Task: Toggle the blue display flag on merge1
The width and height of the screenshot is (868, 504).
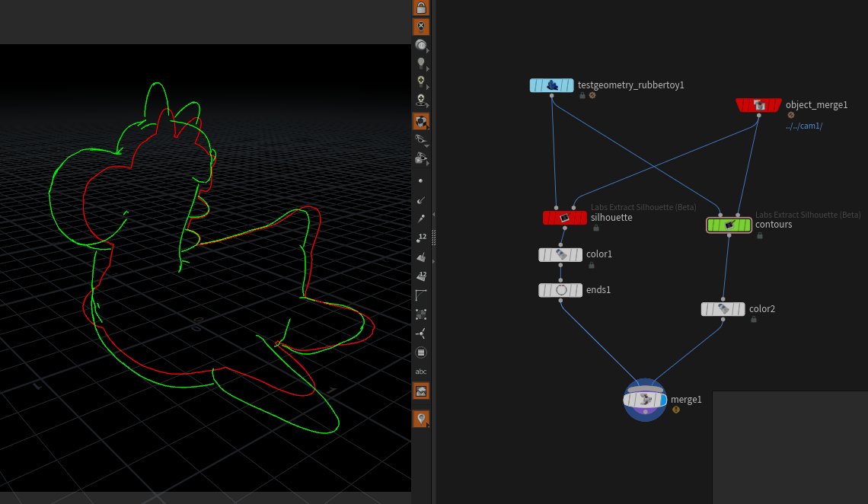Action: pyautogui.click(x=662, y=400)
